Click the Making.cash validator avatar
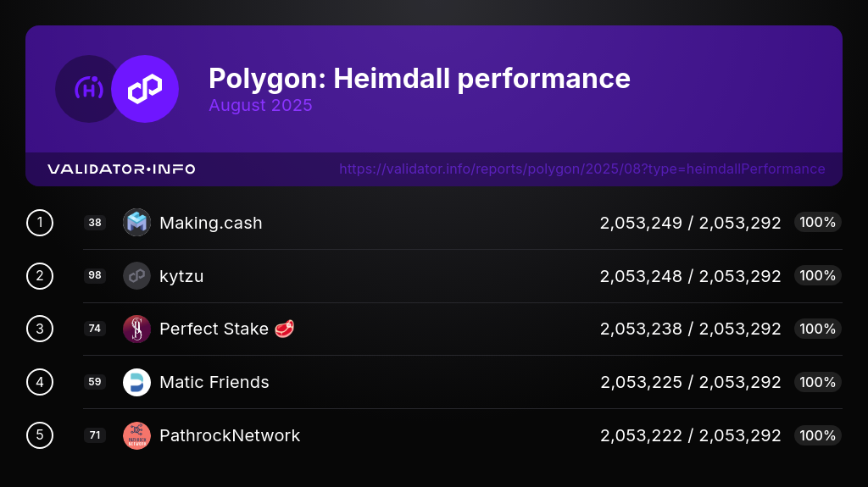The height and width of the screenshot is (487, 868). pos(136,223)
